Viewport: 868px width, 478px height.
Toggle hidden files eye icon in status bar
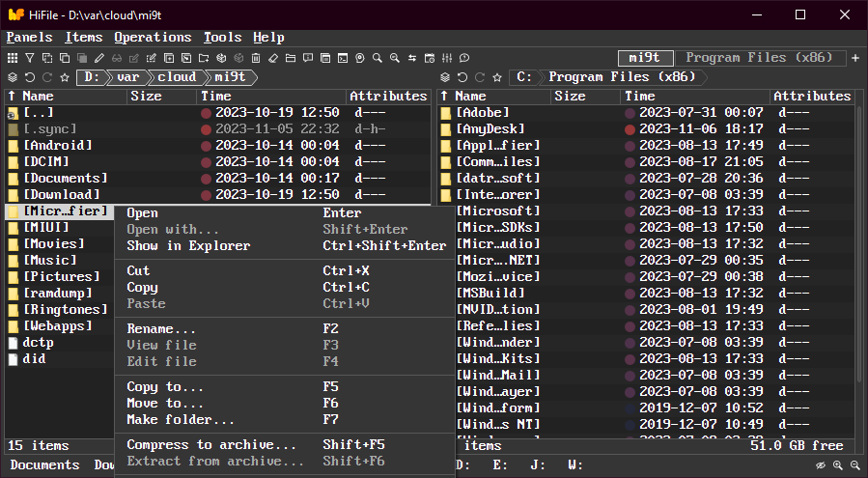[821, 465]
